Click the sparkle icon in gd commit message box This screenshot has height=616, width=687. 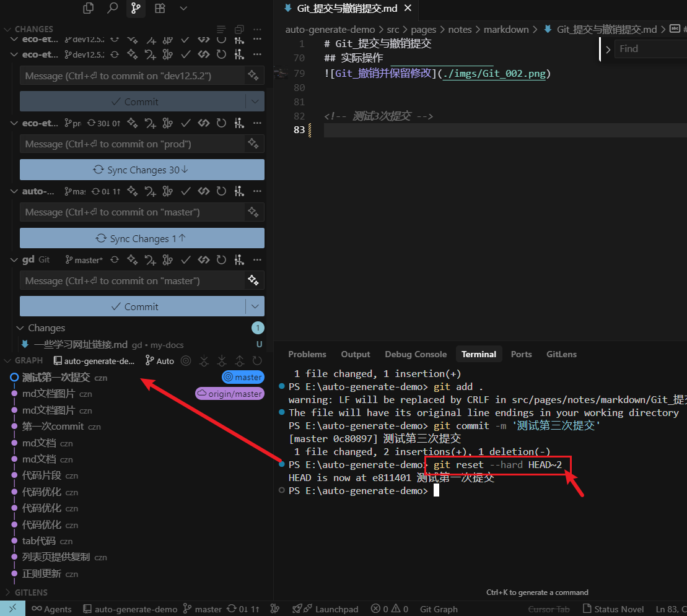point(253,280)
